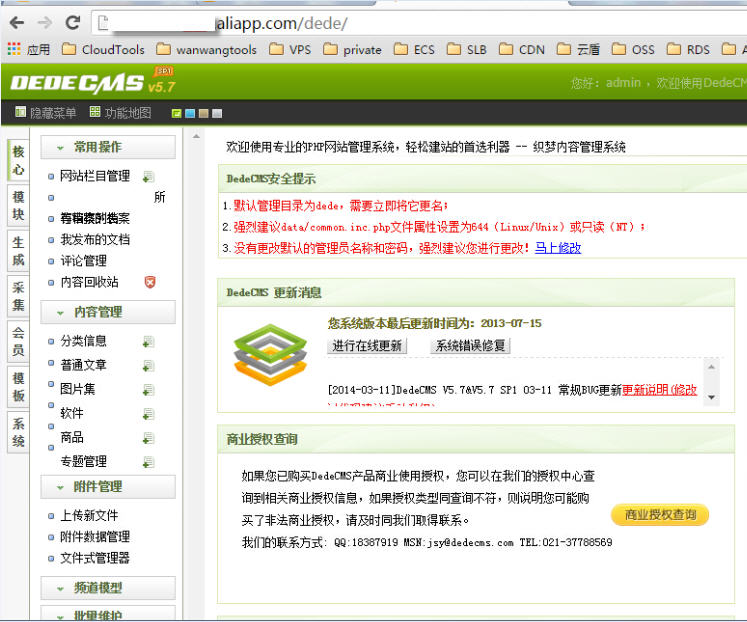
Task: Open CDN bookmark folder
Action: point(522,50)
